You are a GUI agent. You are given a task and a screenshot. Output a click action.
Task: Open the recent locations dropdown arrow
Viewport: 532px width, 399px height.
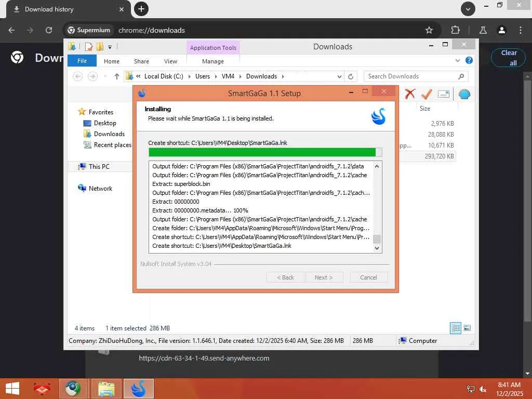pyautogui.click(x=105, y=76)
